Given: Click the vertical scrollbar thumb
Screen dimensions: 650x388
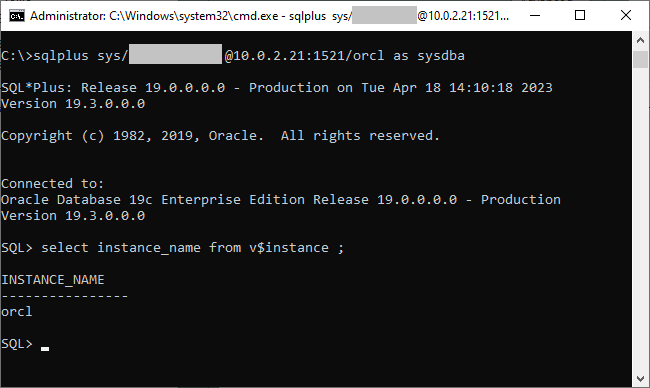Looking at the screenshot, I should tap(640, 59).
